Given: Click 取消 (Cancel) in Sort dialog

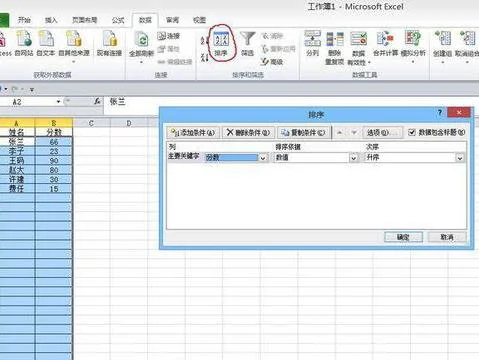Looking at the screenshot, I should pyautogui.click(x=447, y=237).
